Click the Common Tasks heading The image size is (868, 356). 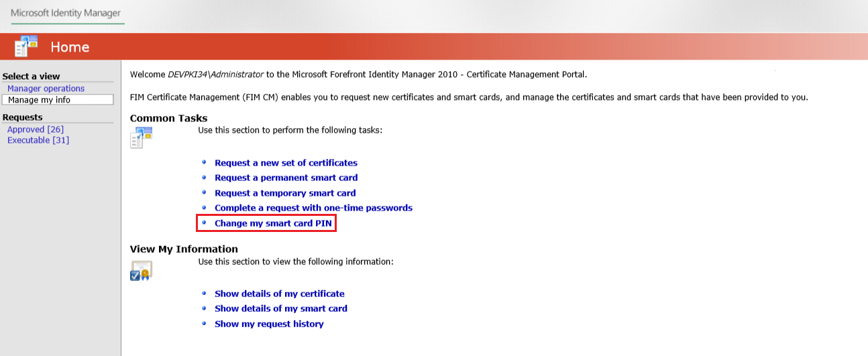(168, 118)
